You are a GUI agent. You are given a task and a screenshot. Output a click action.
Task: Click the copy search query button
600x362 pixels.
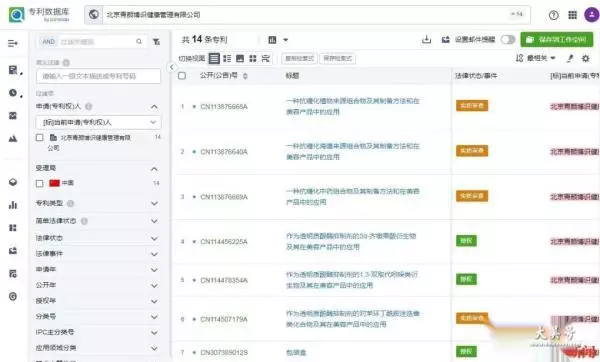(x=300, y=58)
